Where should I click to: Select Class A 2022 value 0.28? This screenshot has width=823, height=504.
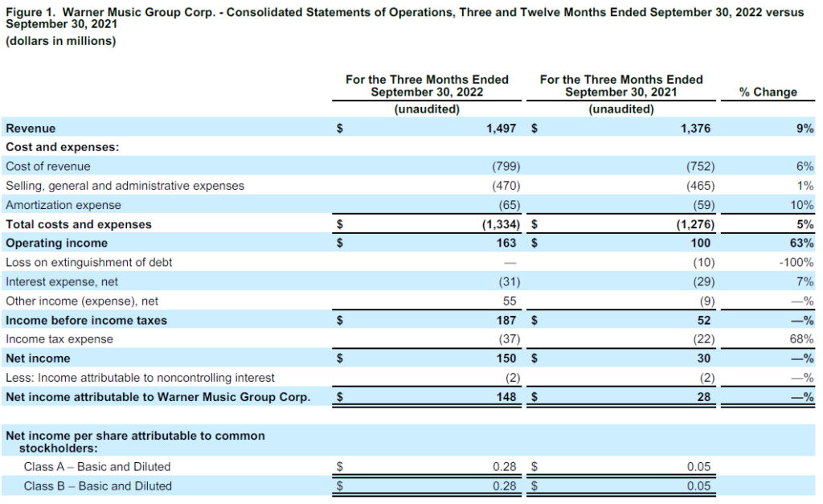point(505,467)
